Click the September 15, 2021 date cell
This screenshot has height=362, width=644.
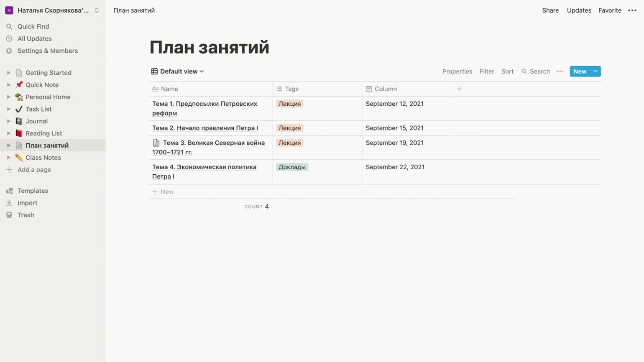pos(394,128)
